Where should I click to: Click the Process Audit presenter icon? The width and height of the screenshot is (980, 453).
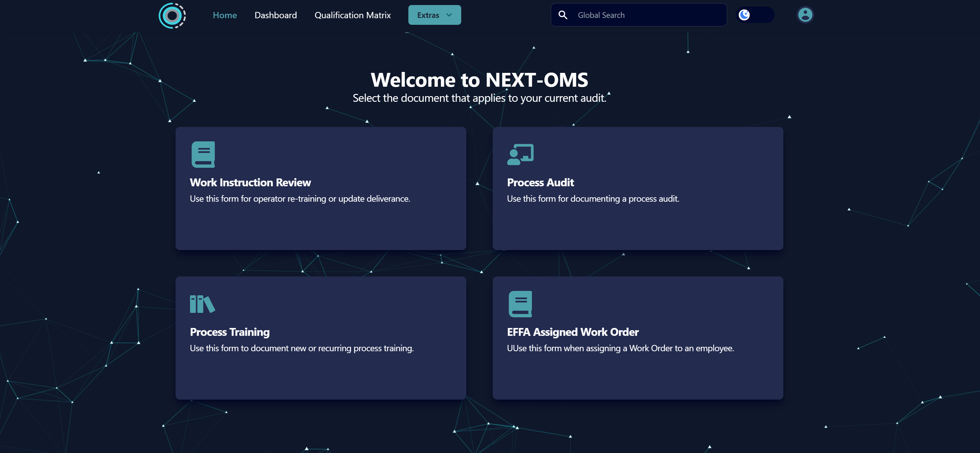click(x=520, y=154)
